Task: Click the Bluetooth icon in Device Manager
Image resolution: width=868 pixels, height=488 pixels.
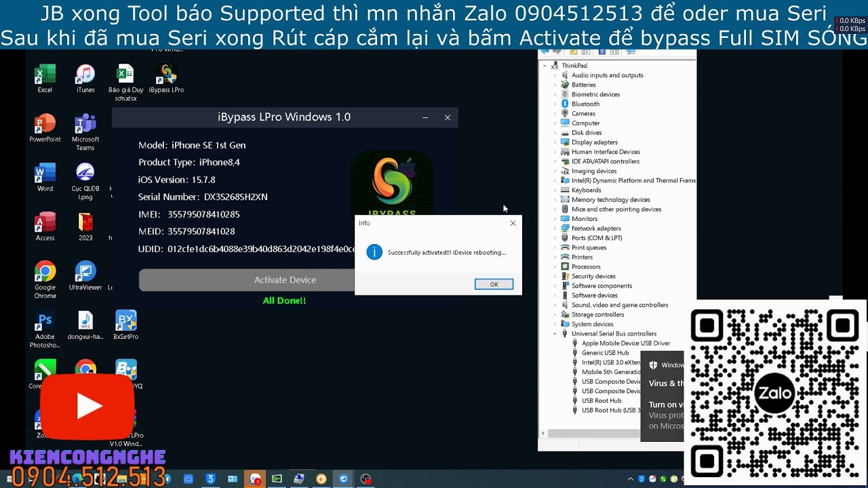Action: pyautogui.click(x=565, y=104)
